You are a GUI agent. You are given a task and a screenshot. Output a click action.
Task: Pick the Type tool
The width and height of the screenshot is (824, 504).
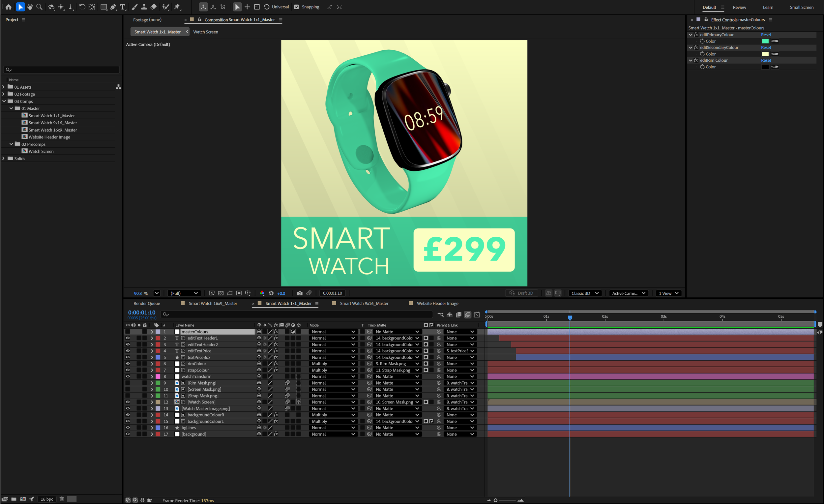tap(123, 7)
